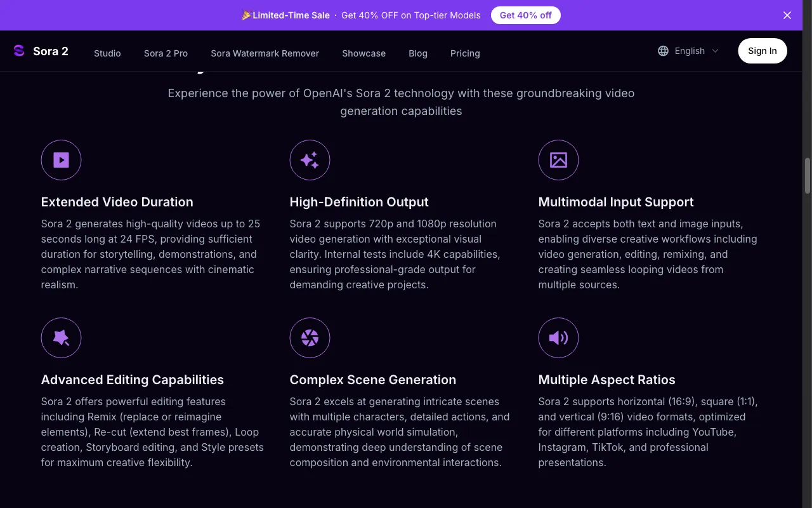Viewport: 812px width, 508px height.
Task: Click the Multiple Aspect Ratios heading
Action: pos(607,380)
